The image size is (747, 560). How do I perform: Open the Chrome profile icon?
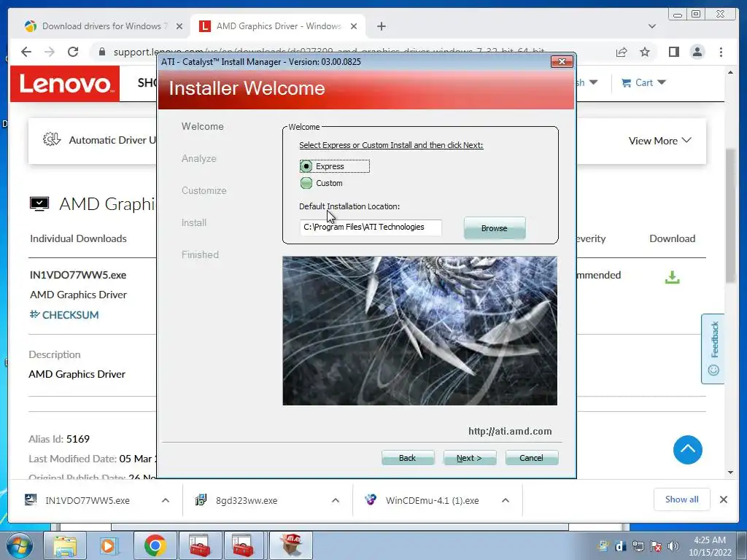tap(697, 52)
